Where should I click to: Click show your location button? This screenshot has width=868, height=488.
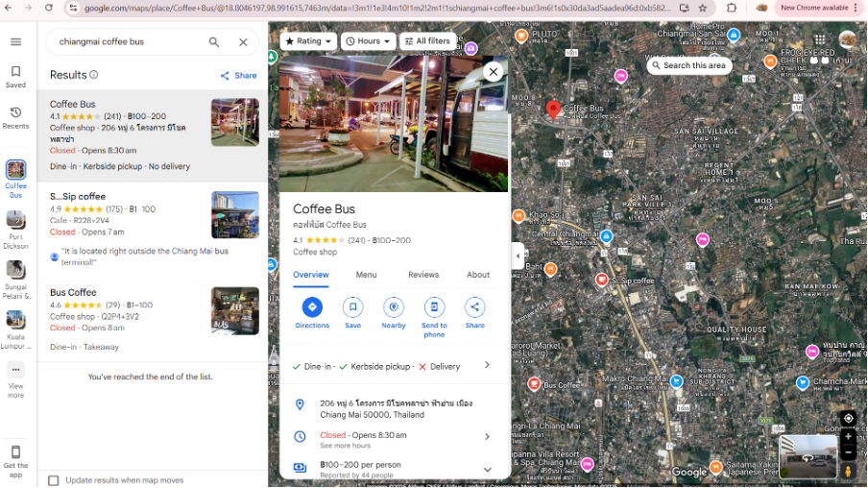[848, 418]
